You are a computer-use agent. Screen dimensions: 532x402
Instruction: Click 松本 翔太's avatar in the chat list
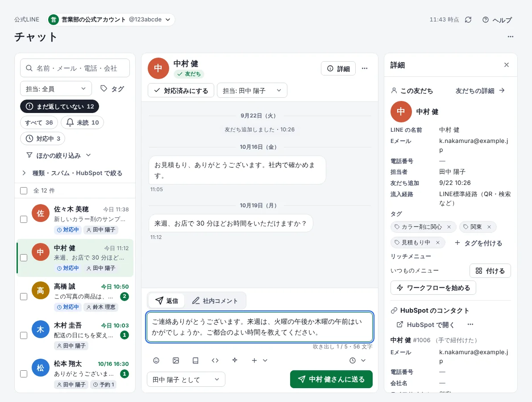tap(40, 368)
